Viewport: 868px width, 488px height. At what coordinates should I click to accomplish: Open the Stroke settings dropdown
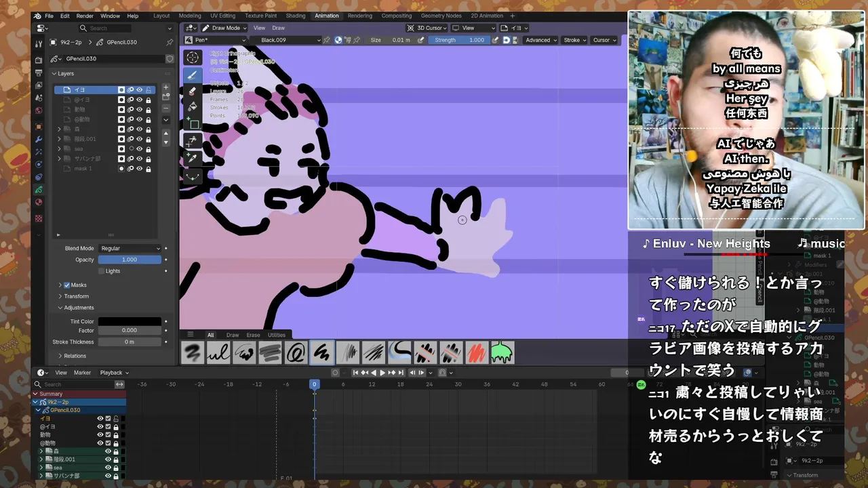click(574, 40)
